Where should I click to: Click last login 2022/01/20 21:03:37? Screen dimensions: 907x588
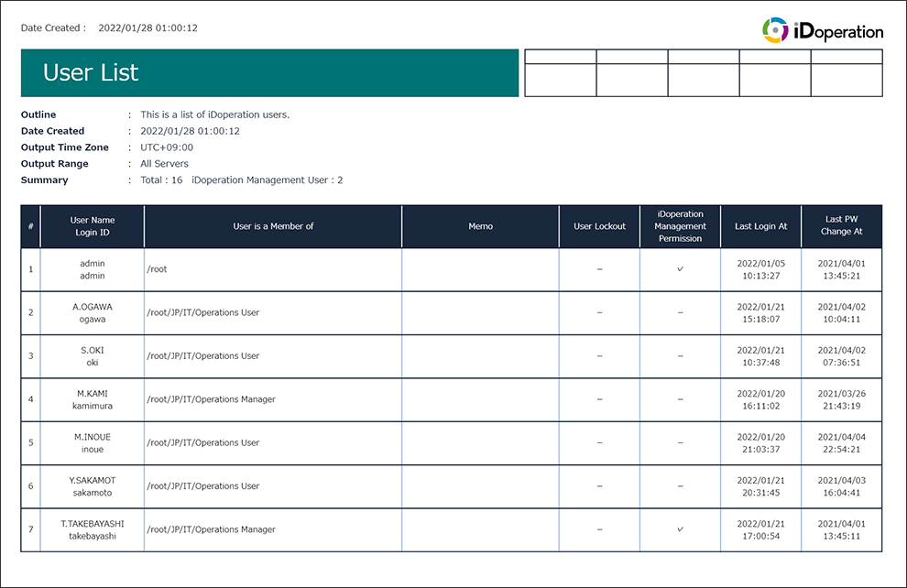760,443
